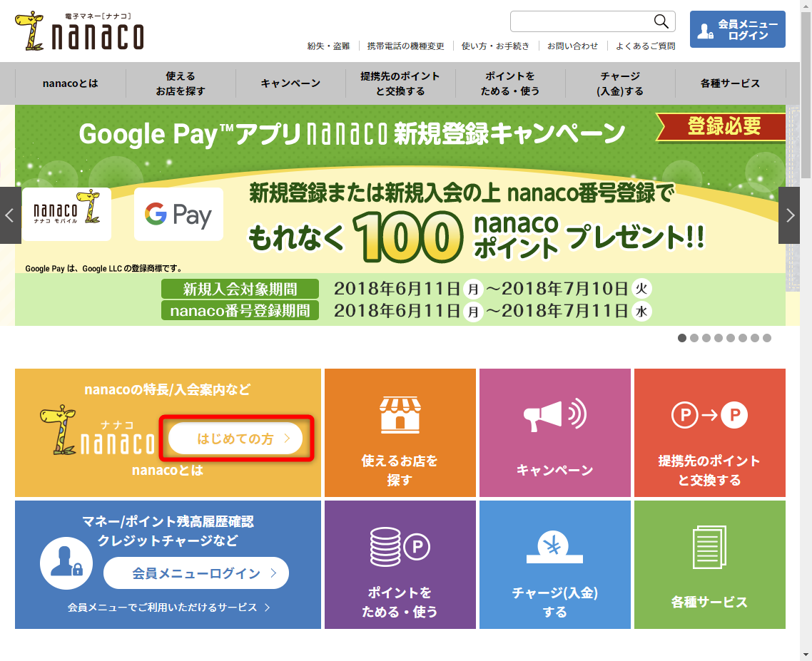
Task: Open the storefront icon tile for finding stores
Action: pos(400,414)
